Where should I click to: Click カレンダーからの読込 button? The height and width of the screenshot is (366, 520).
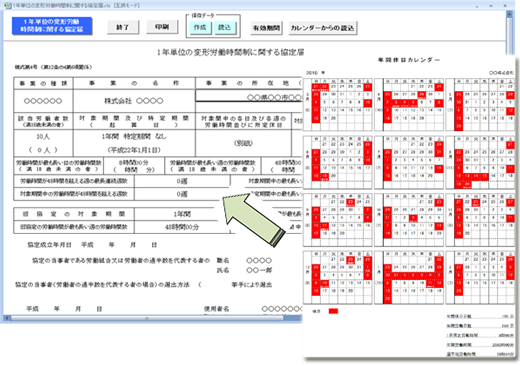322,28
